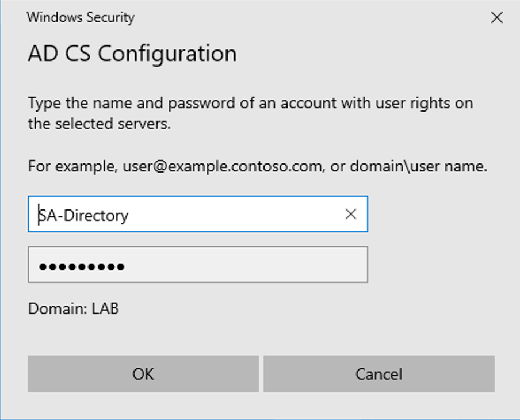
Task: Click the AD CS Configuration heading
Action: [132, 54]
